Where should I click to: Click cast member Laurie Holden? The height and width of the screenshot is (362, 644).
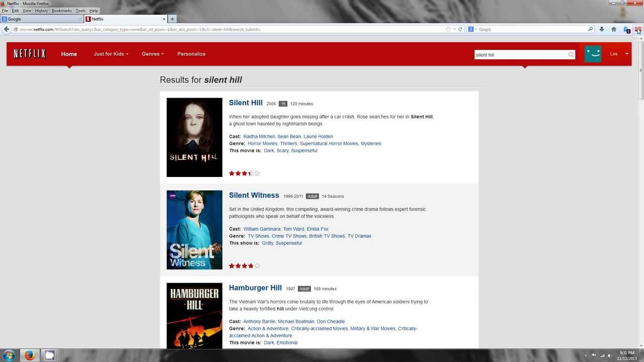318,136
